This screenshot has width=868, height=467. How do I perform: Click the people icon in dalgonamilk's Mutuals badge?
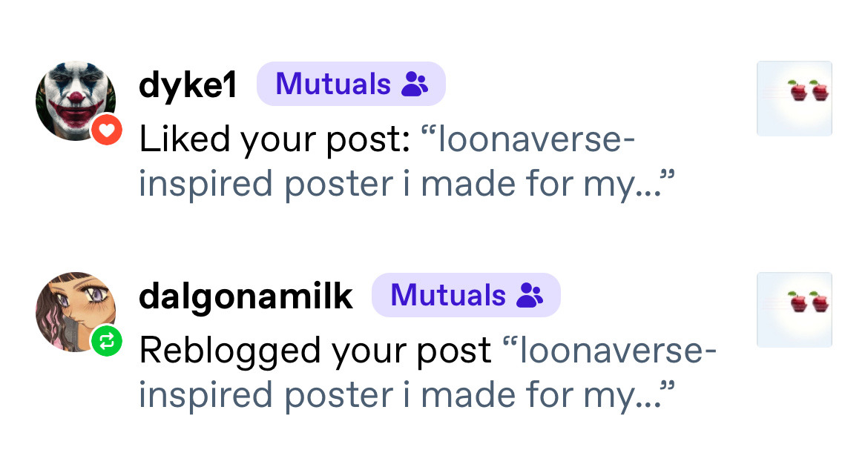[x=530, y=296]
